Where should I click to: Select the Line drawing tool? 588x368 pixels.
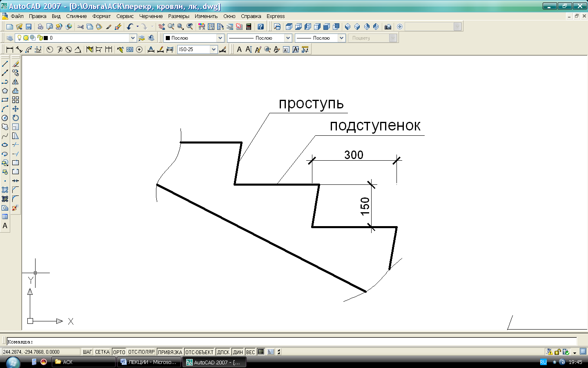click(x=5, y=64)
